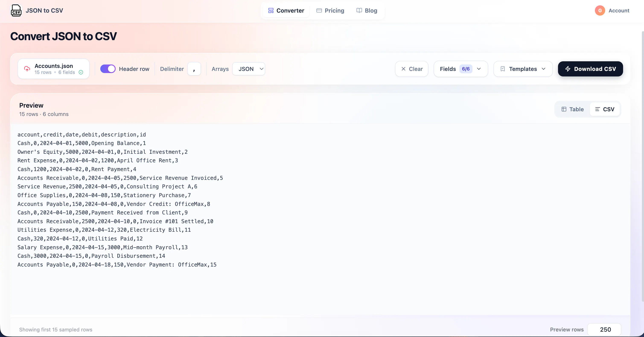Click the Preview rows 250 input

(x=604, y=330)
